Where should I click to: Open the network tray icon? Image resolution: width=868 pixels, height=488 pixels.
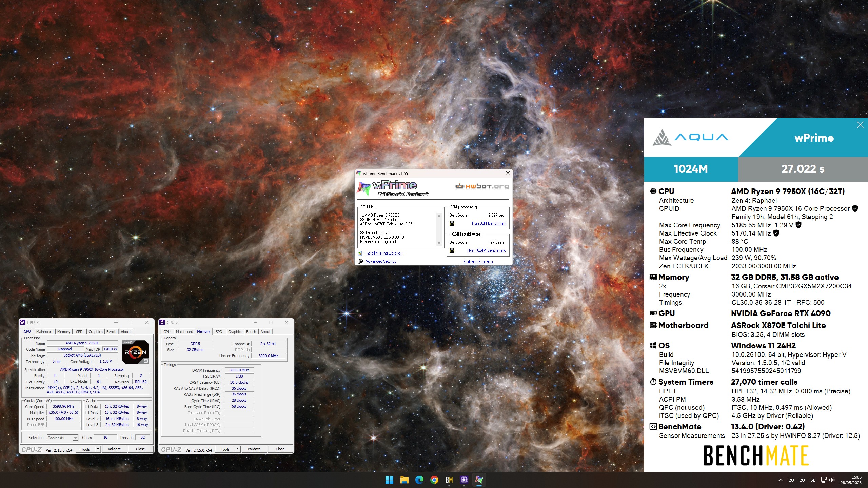(824, 480)
